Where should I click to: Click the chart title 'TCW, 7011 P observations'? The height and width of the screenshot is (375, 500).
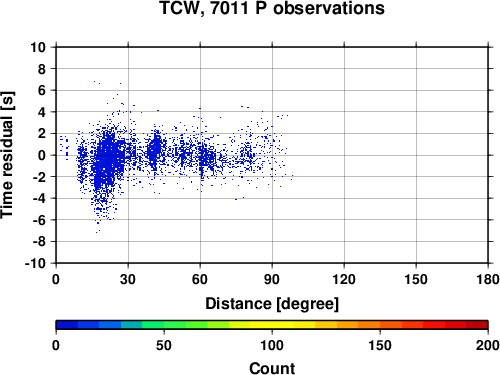point(272,8)
